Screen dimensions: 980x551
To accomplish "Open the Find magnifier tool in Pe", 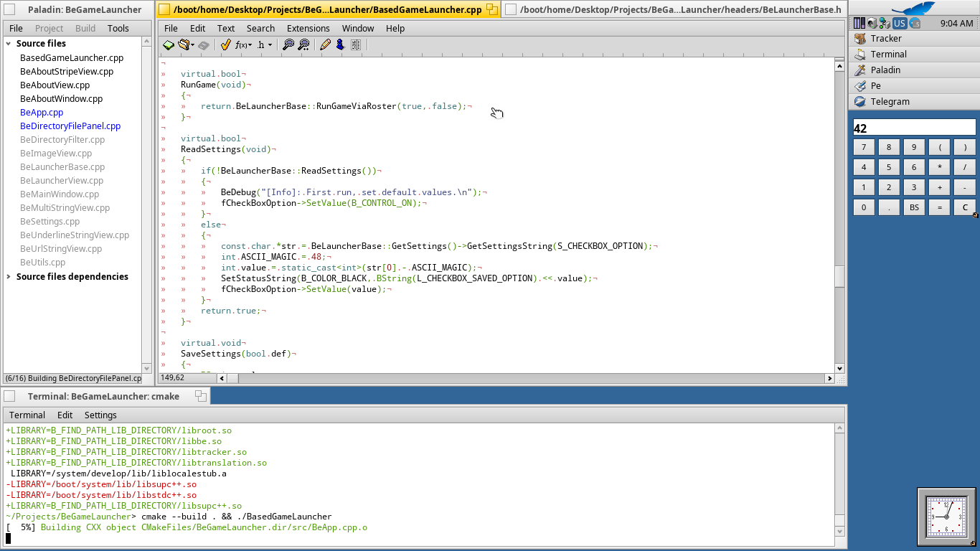I will pyautogui.click(x=288, y=44).
